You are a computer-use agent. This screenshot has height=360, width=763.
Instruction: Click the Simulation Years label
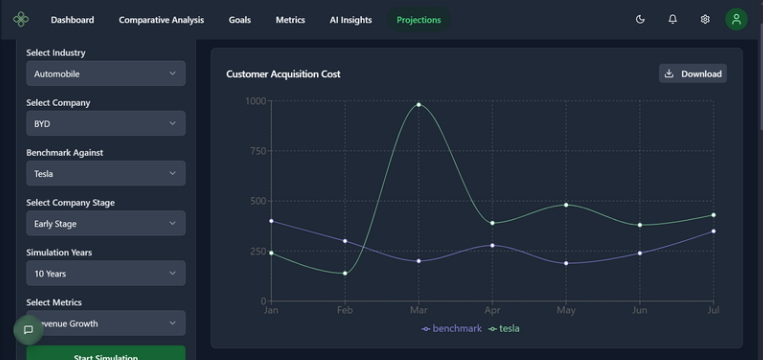click(59, 252)
